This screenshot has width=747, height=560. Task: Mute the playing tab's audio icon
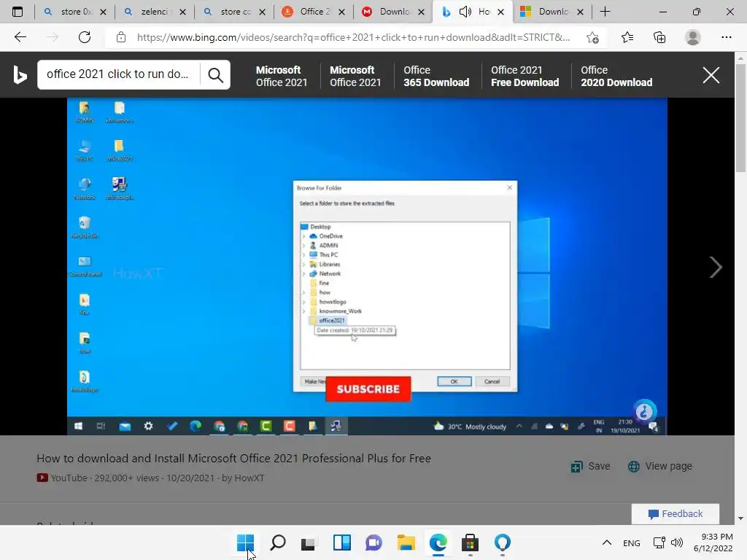click(x=465, y=12)
